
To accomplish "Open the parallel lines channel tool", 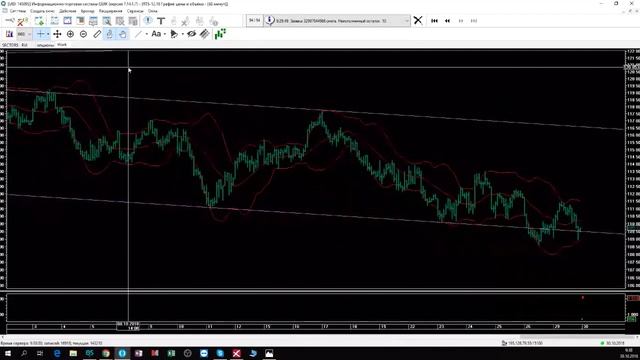I will pos(204,34).
